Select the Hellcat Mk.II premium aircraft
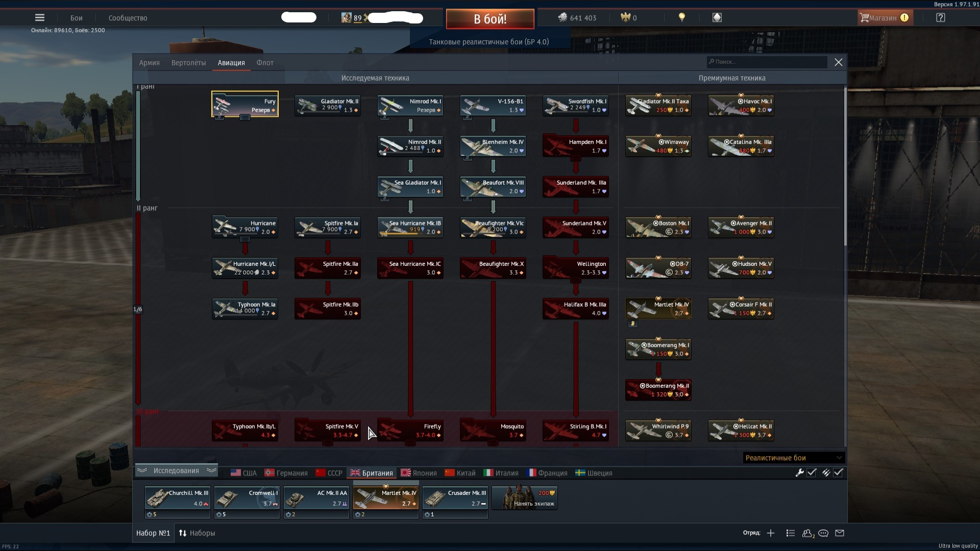The width and height of the screenshot is (980, 551). click(x=741, y=430)
